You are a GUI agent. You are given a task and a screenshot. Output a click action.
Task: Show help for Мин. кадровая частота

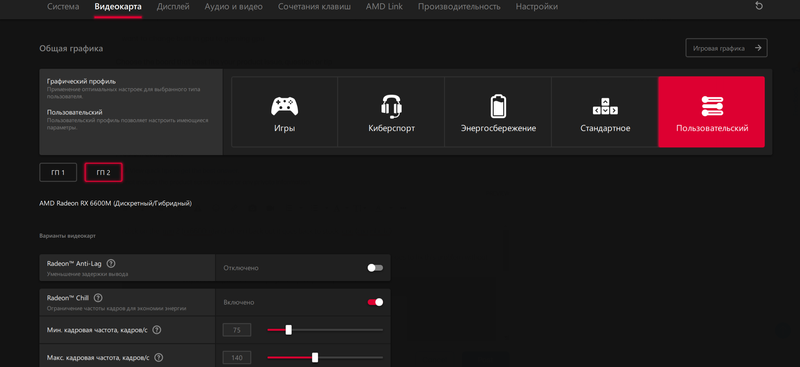(x=157, y=330)
